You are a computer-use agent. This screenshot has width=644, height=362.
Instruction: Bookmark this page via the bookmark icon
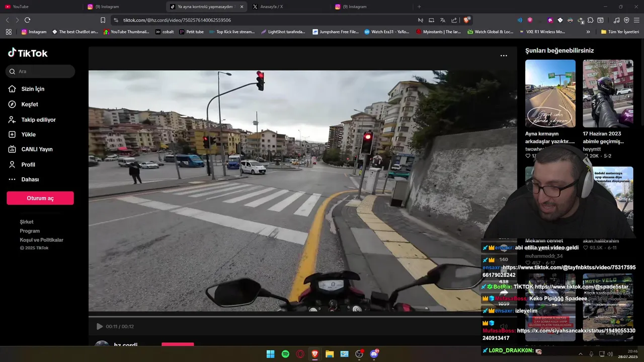(x=103, y=20)
